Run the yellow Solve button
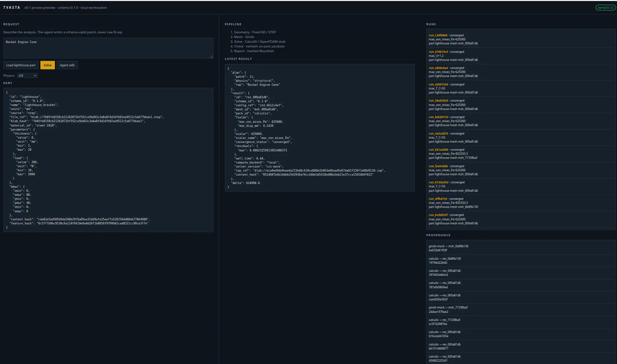This screenshot has width=617, height=364. (x=47, y=65)
